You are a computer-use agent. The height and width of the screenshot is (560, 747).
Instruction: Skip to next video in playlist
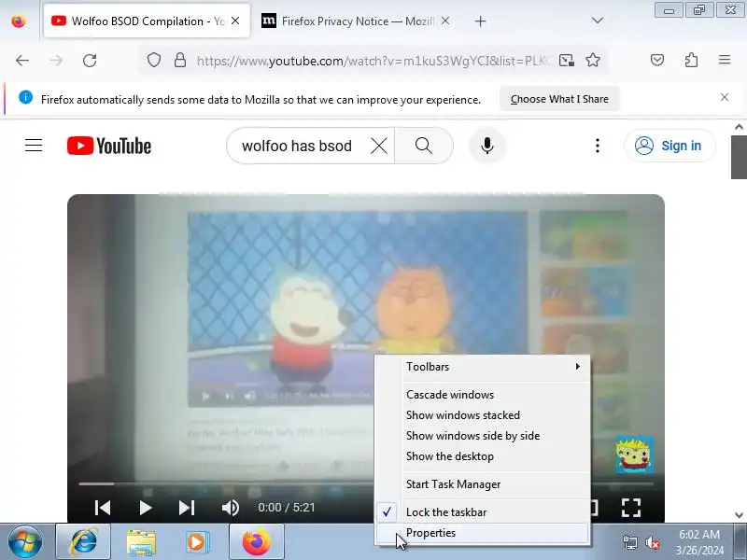tap(186, 508)
